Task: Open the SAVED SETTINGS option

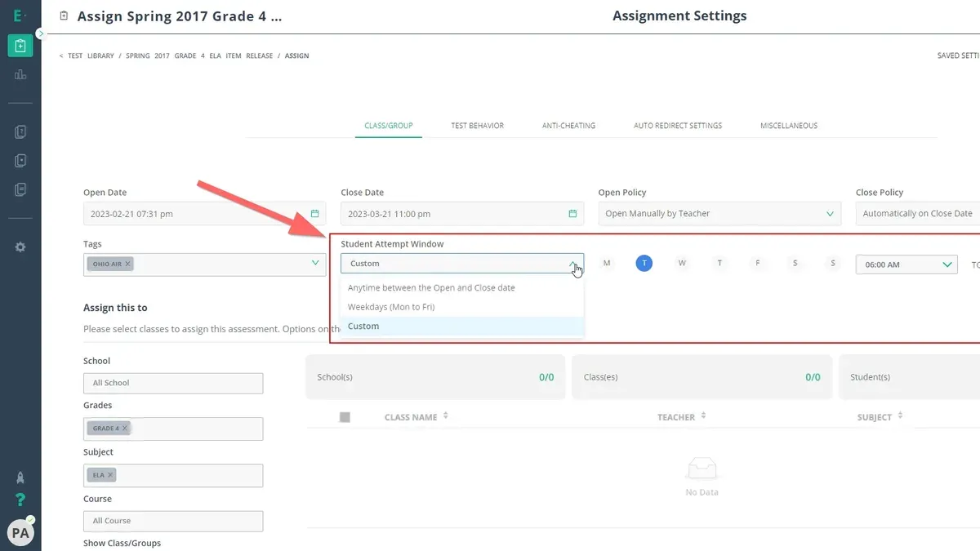Action: pos(958,56)
